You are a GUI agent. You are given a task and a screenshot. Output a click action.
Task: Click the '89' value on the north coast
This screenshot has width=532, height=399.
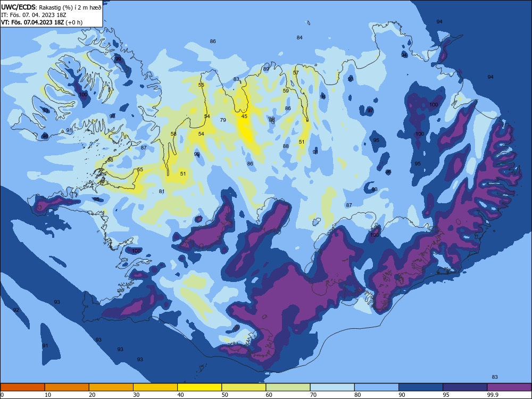click(266, 69)
